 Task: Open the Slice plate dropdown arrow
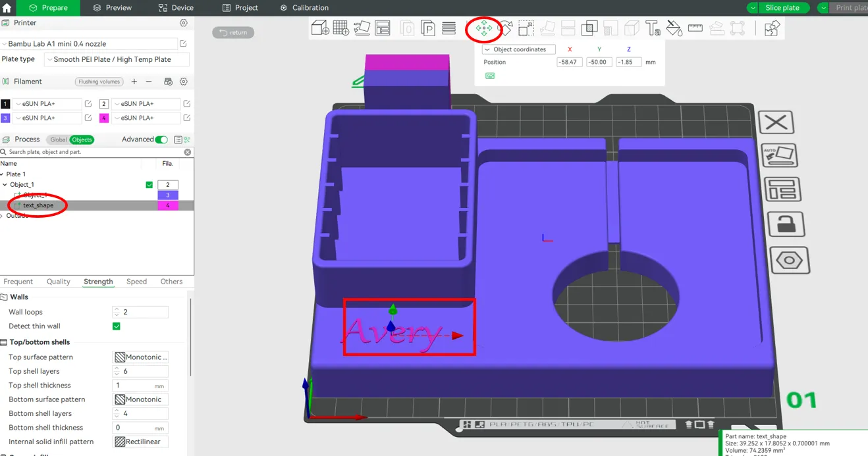coord(753,8)
